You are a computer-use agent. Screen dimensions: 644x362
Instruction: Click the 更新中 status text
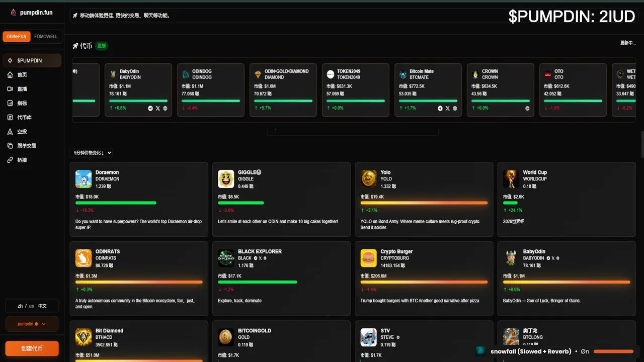[x=628, y=43]
